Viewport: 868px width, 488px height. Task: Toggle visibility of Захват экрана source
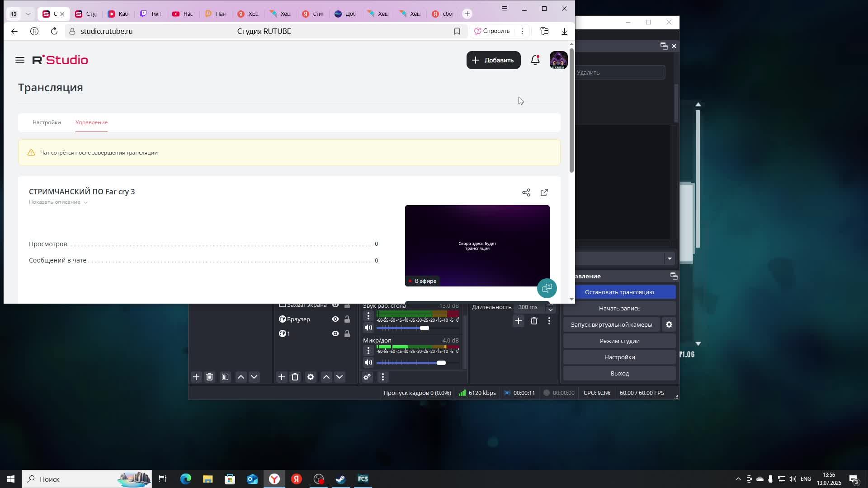(x=335, y=306)
